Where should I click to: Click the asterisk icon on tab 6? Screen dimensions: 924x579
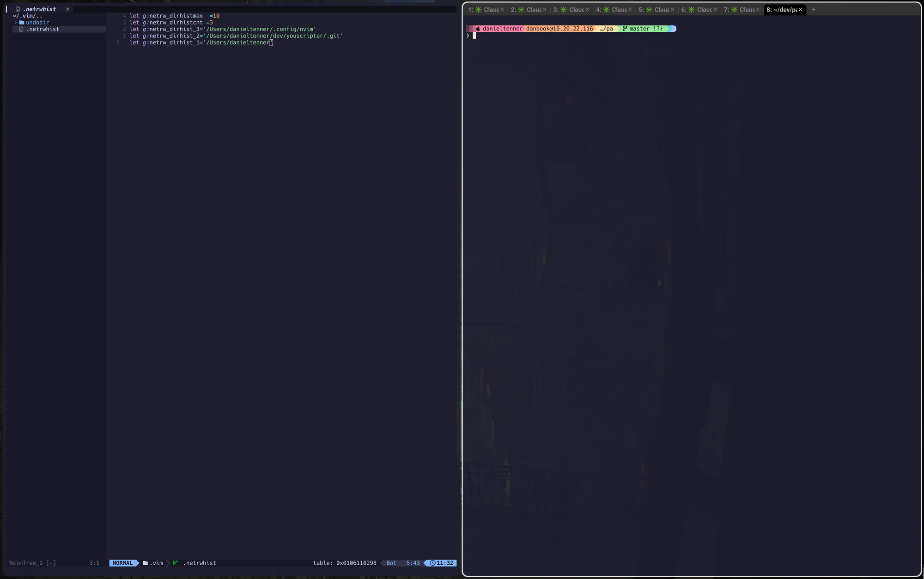point(692,10)
